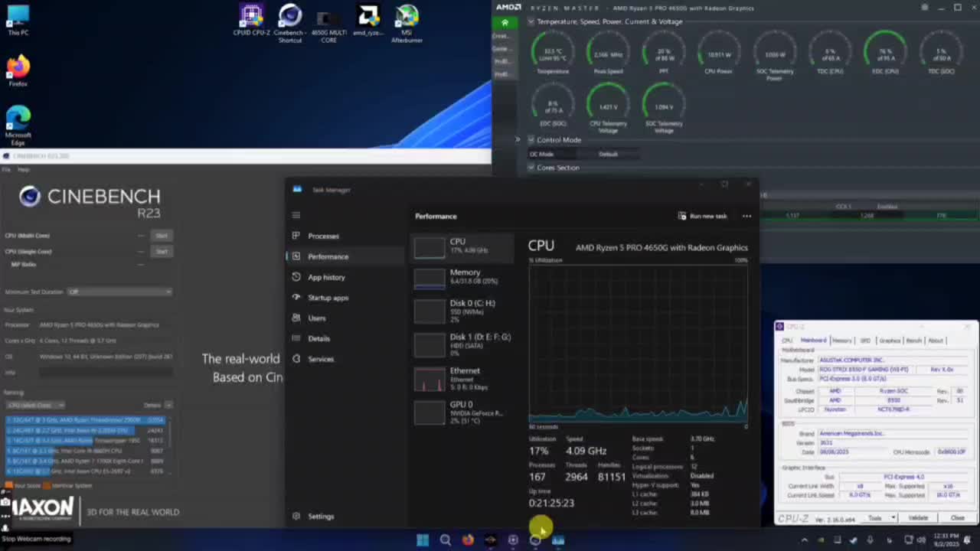
Task: Click the Ryzen Master Home icon
Action: 504,22
